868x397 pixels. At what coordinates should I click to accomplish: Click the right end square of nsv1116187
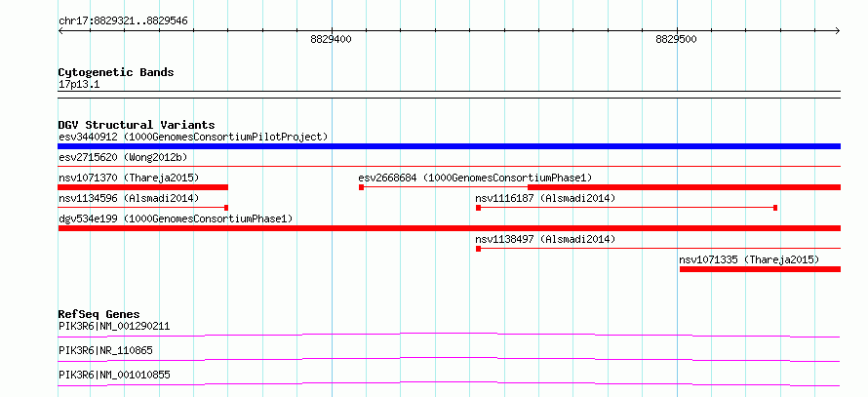coord(775,208)
